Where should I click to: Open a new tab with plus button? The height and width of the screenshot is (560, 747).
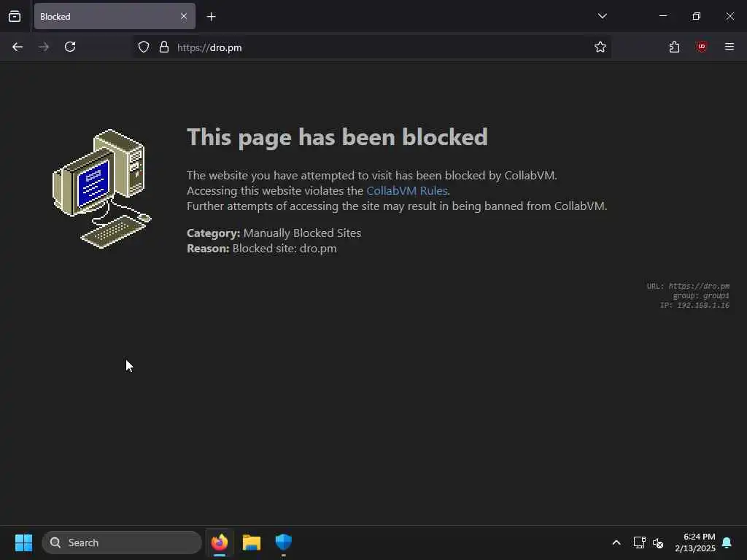click(x=211, y=17)
